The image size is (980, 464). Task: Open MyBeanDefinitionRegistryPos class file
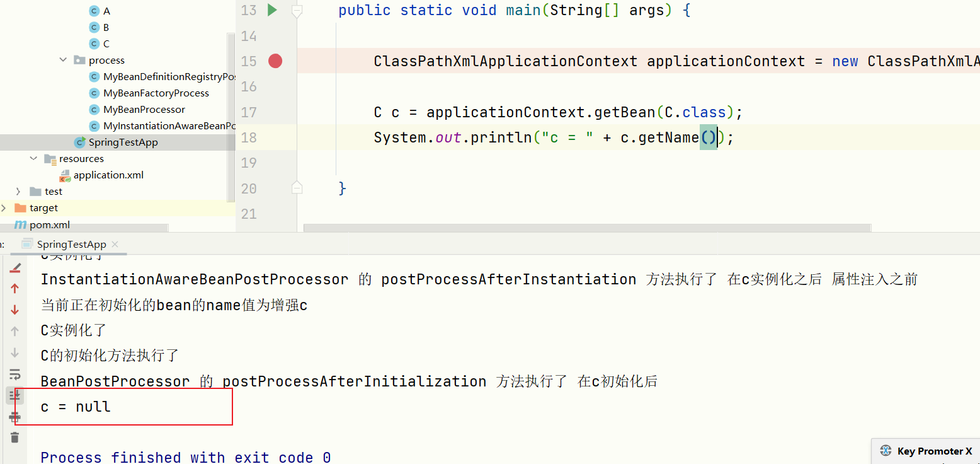[169, 76]
